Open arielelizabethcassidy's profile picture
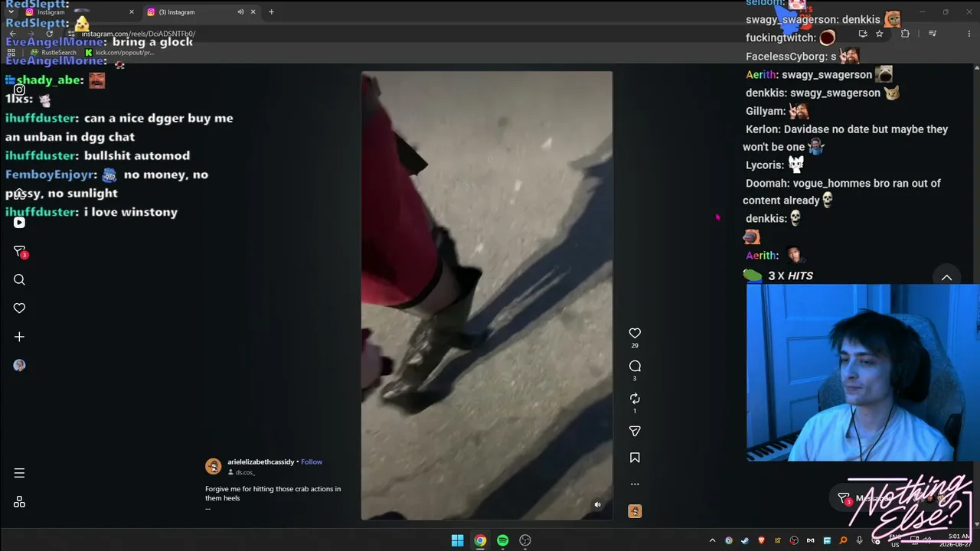980x551 pixels. pyautogui.click(x=214, y=466)
